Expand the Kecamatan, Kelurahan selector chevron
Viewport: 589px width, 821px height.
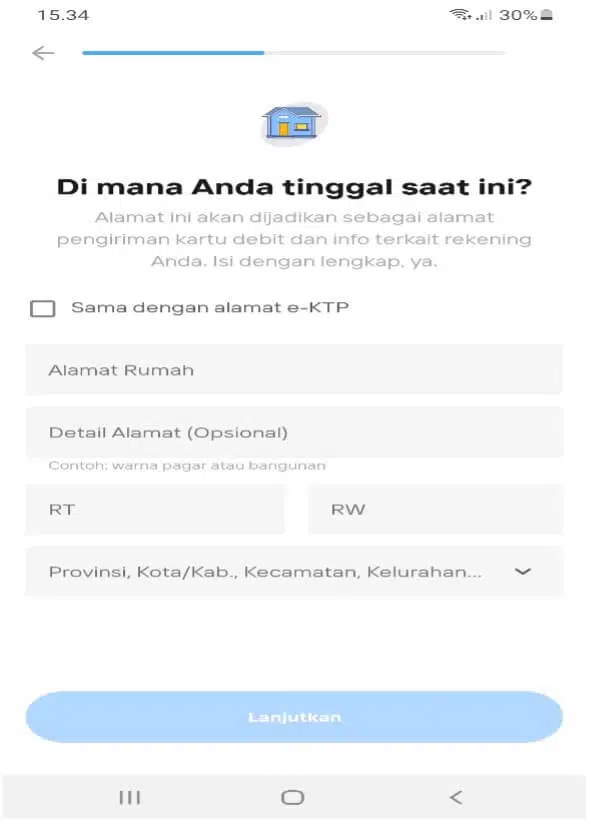521,571
